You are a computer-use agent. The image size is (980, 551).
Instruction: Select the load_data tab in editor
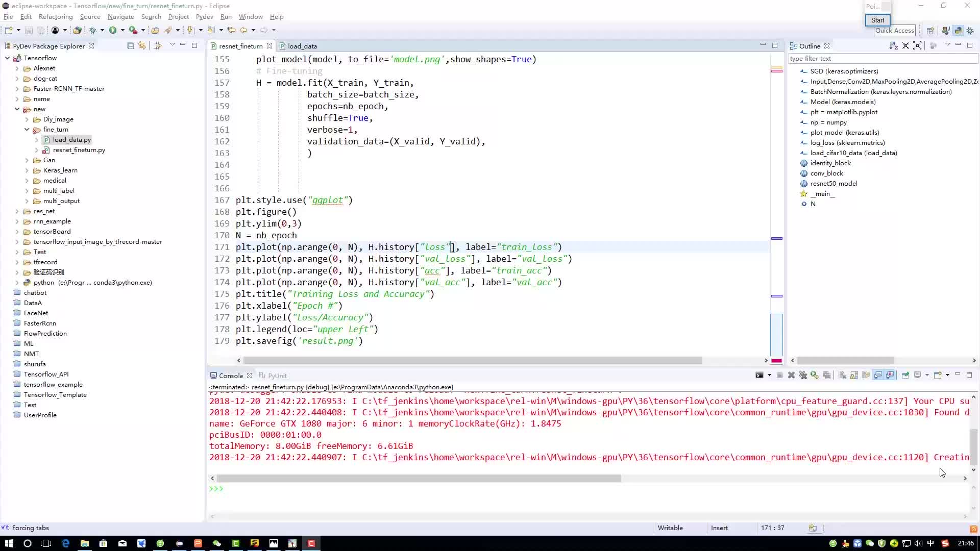click(302, 46)
